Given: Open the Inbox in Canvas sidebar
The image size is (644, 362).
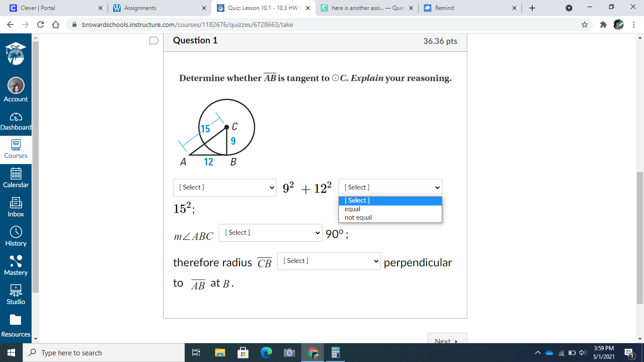Looking at the screenshot, I should pos(16,207).
